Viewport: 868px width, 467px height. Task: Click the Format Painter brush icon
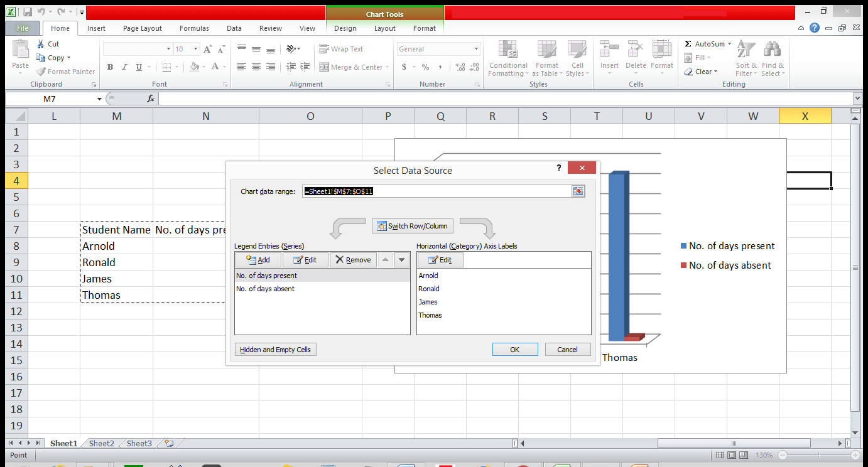coord(41,72)
